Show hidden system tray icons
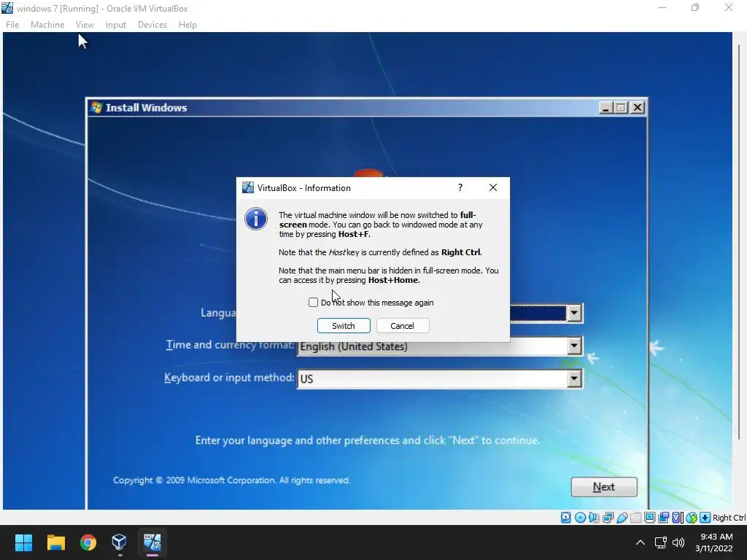747x560 pixels. pos(640,542)
